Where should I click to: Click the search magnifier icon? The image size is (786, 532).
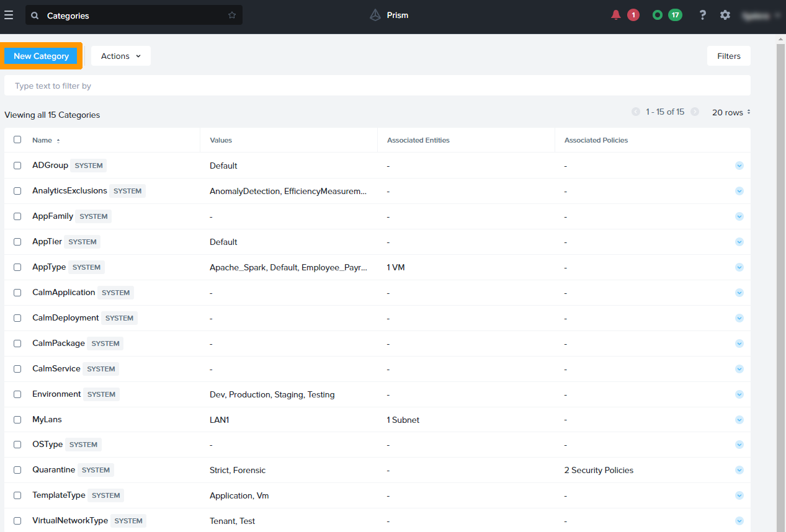[x=35, y=16]
